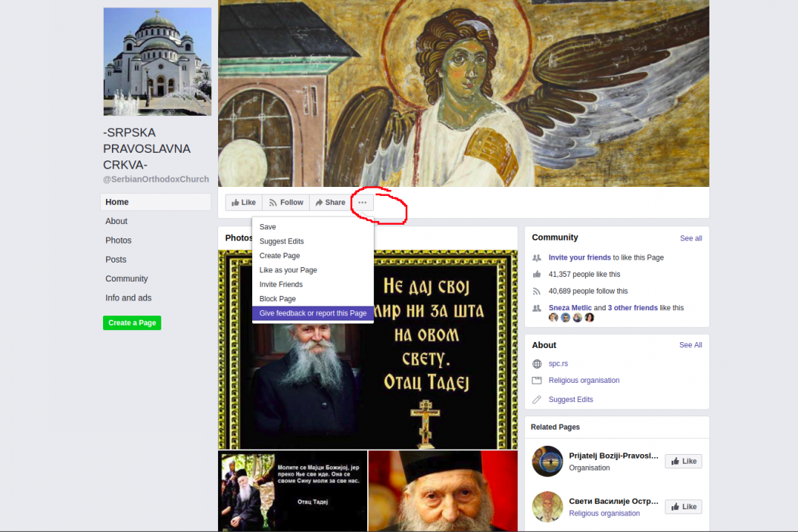Like the Свети Василије Остр... page

click(684, 506)
